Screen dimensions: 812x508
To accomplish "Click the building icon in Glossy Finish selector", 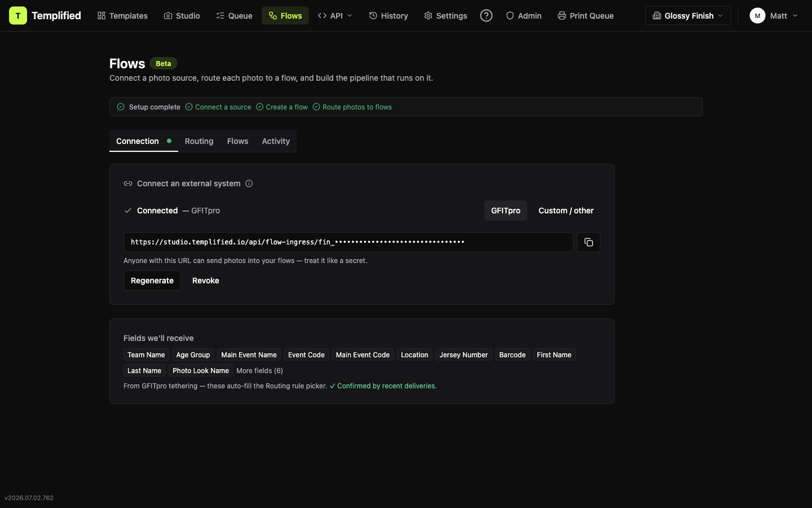I will [657, 16].
